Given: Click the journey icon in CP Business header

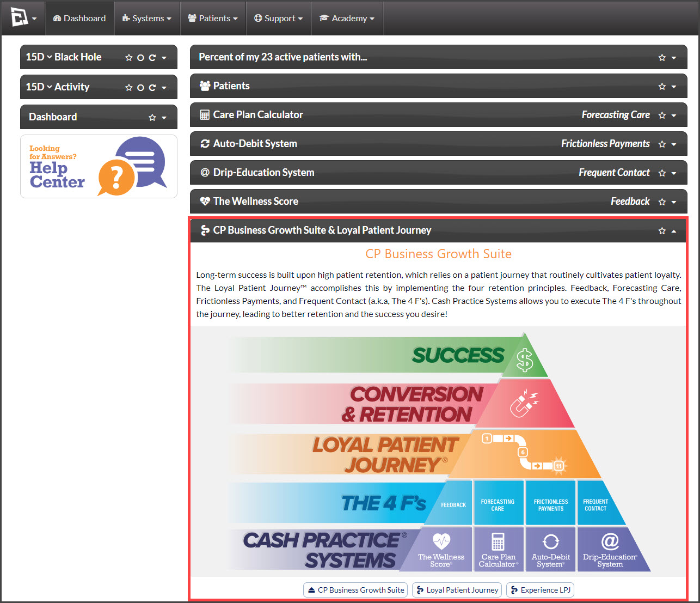Looking at the screenshot, I should click(205, 230).
